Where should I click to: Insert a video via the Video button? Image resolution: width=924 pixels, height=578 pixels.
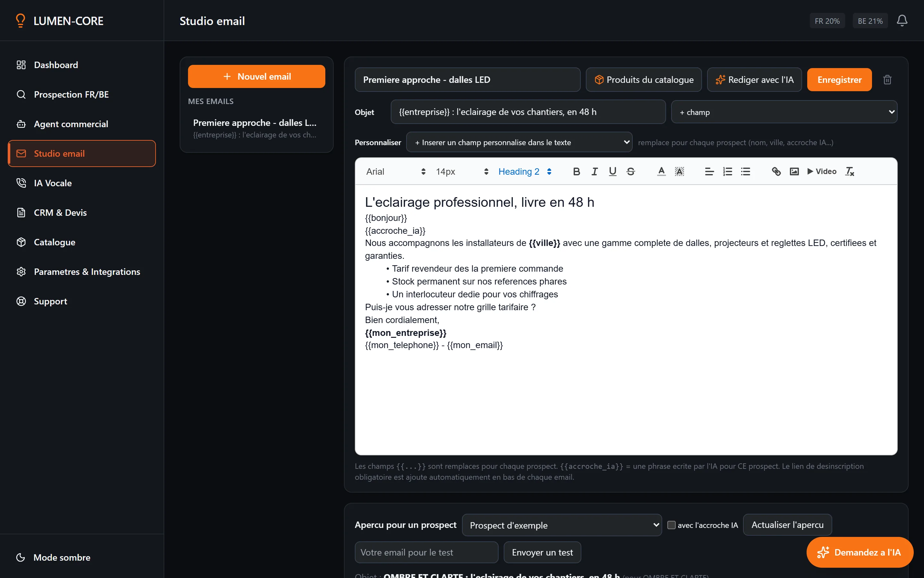tap(822, 172)
